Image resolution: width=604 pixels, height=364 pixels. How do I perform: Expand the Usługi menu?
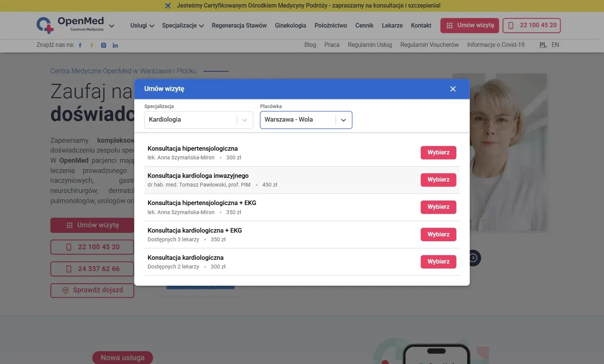tap(142, 25)
